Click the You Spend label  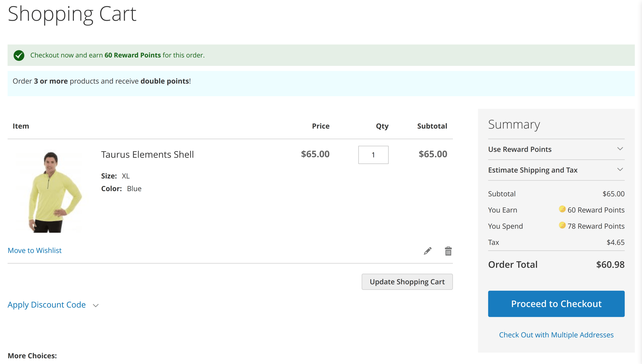505,226
